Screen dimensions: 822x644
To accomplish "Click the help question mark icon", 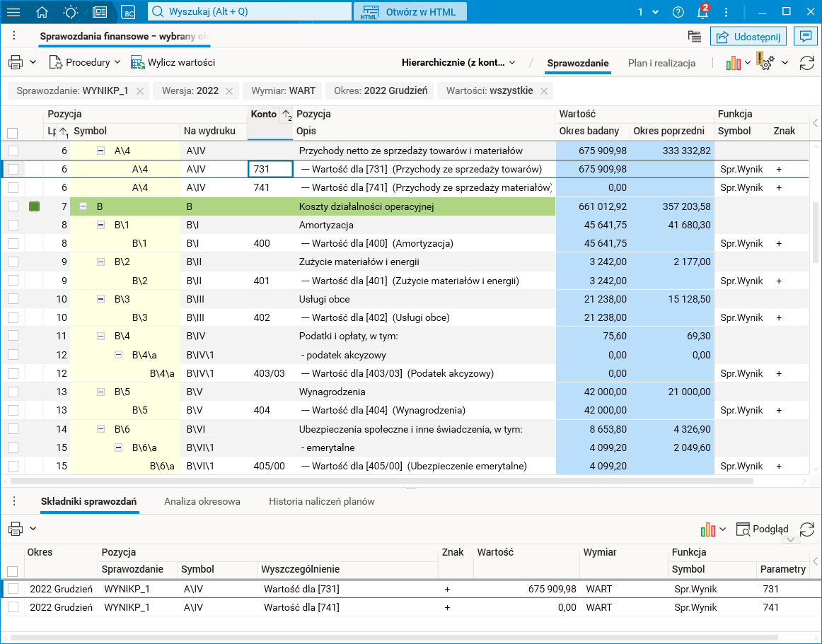I will click(x=678, y=12).
